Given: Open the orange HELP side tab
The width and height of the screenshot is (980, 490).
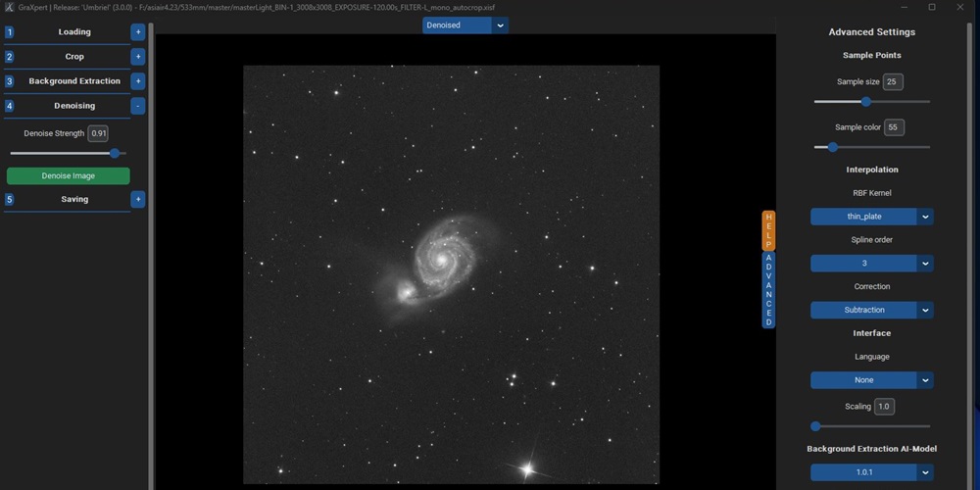Looking at the screenshot, I should tap(769, 230).
